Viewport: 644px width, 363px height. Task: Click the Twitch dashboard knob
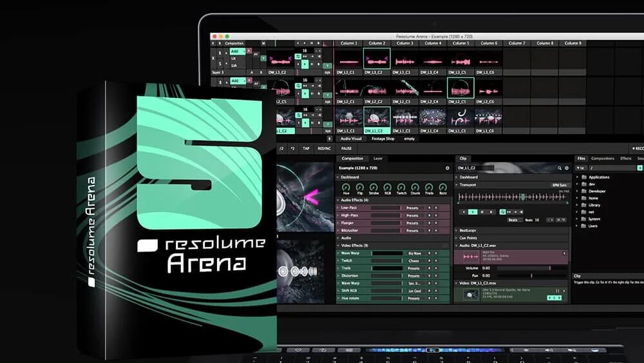(x=401, y=187)
